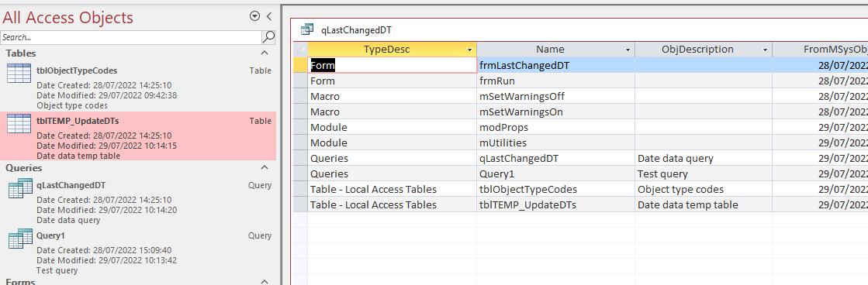868x285 pixels.
Task: Click the 'Object type codes' description cell in datasheet
Action: pyautogui.click(x=703, y=189)
